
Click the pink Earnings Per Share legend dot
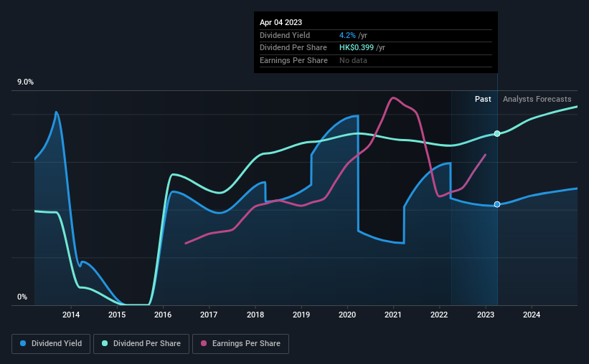tap(204, 343)
